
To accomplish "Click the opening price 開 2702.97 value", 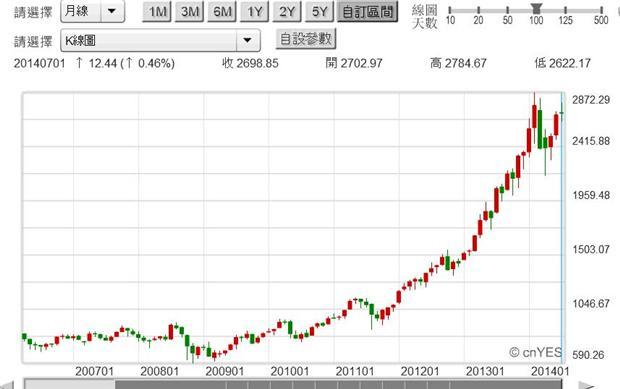I will click(354, 63).
